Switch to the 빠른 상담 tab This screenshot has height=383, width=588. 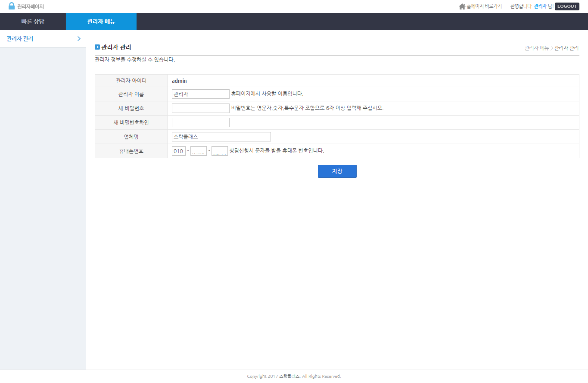point(33,22)
